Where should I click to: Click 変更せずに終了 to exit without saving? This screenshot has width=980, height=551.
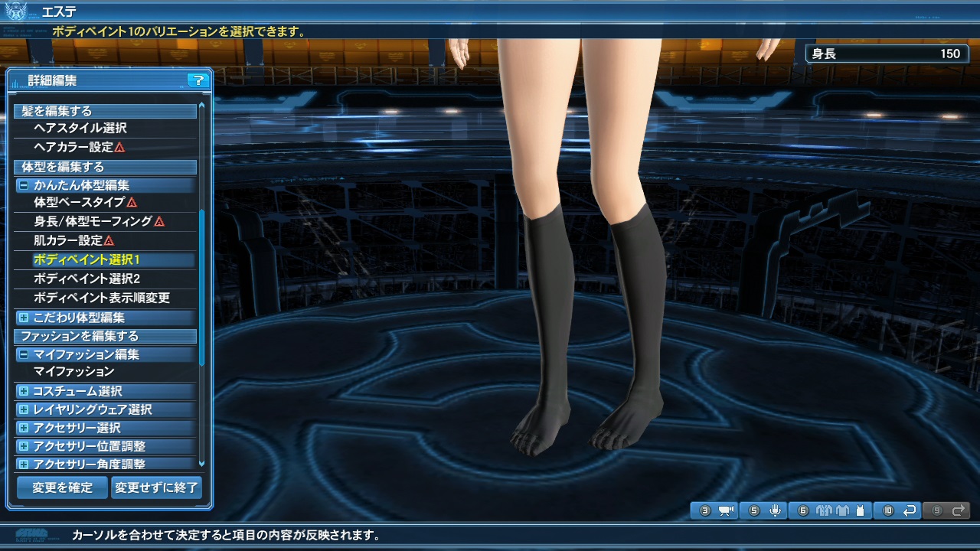[x=157, y=487]
